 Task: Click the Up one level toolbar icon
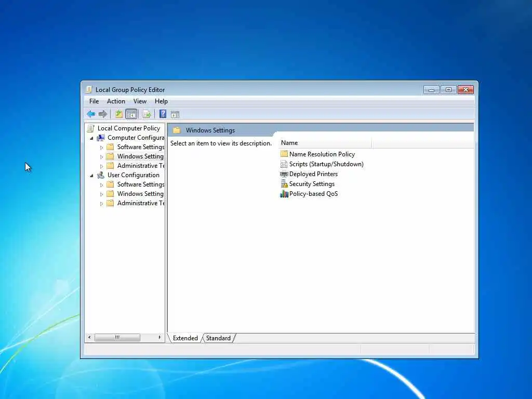[118, 114]
